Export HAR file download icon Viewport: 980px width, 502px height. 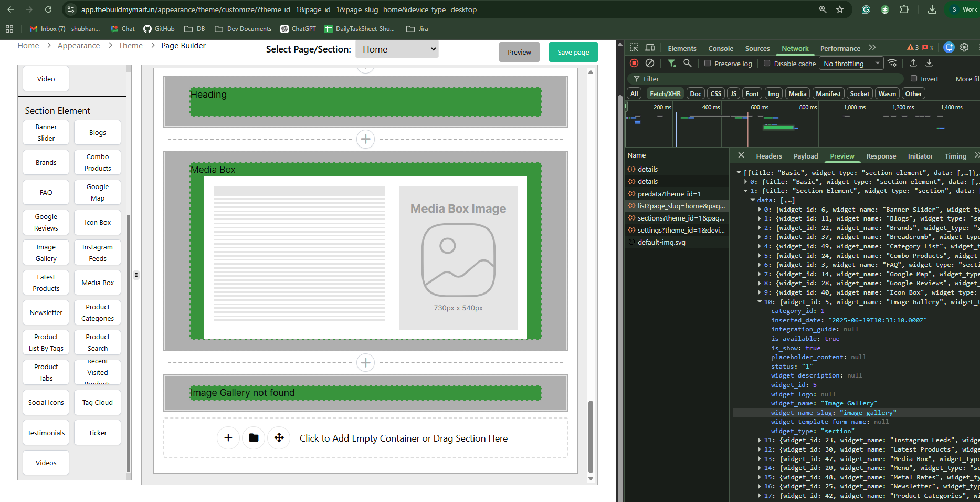pos(929,63)
